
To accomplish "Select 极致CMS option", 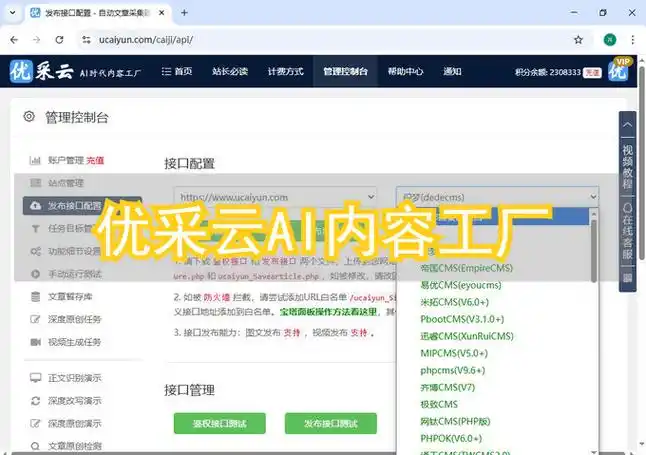I will (x=439, y=404).
